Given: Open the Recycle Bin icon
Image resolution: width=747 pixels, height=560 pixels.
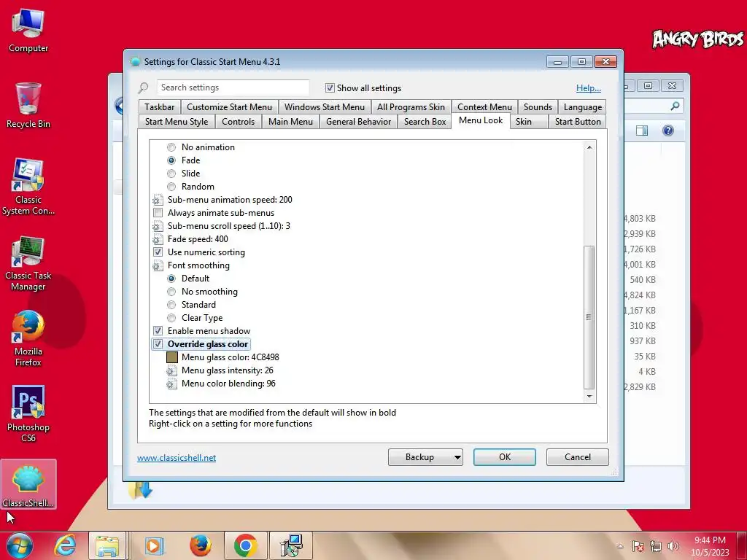Looking at the screenshot, I should point(28,105).
